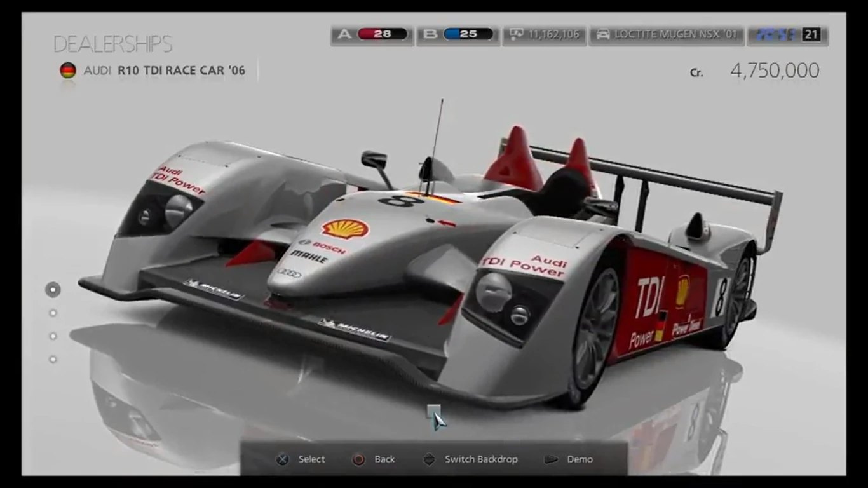Click the DEALERSHIPS heading
The width and height of the screenshot is (868, 488).
(x=113, y=44)
